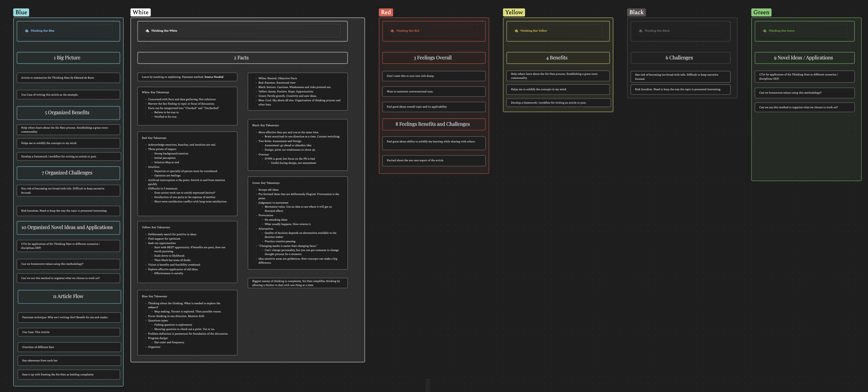Click the blue hat icon in Thinking Hat Blue
Image resolution: width=868 pixels, height=392 pixels.
[x=27, y=31]
